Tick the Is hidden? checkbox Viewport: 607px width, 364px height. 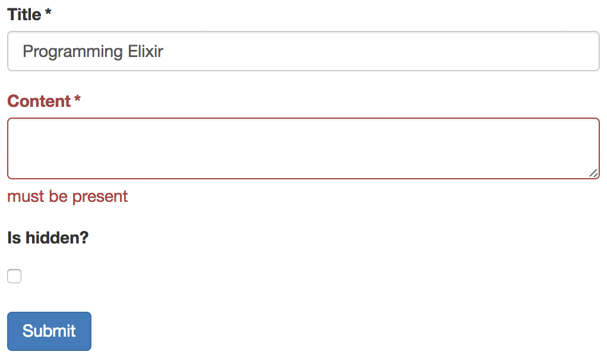click(14, 276)
